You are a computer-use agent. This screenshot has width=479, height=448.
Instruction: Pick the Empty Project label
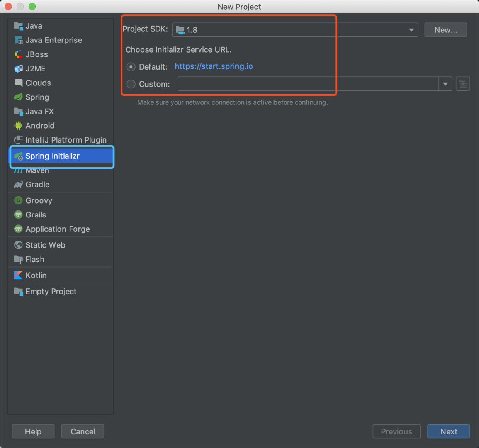tap(51, 292)
